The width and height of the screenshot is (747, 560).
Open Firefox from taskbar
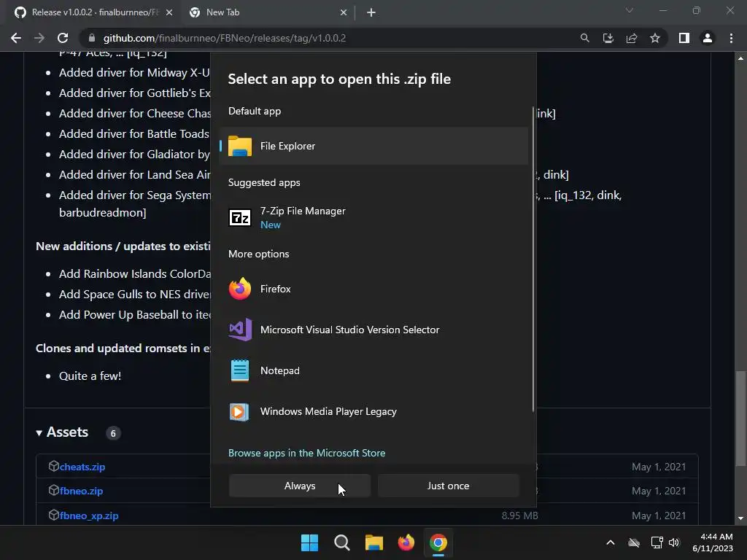tap(406, 542)
